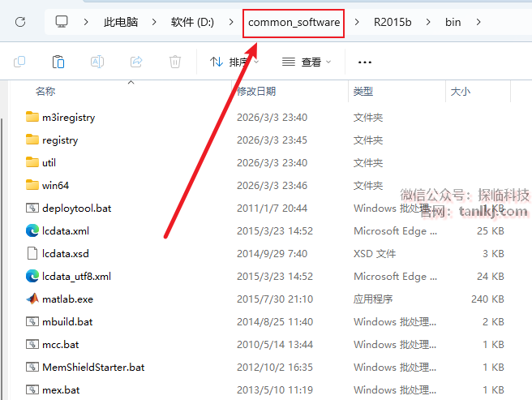Image resolution: width=532 pixels, height=400 pixels.
Task: Click the This PC monitor icon in breadcrumb
Action: click(62, 22)
